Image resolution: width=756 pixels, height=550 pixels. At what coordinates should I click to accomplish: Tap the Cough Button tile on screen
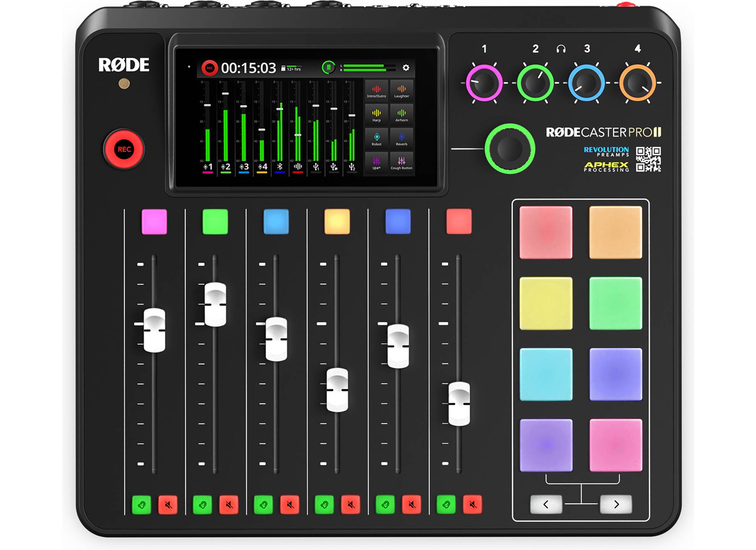402,163
